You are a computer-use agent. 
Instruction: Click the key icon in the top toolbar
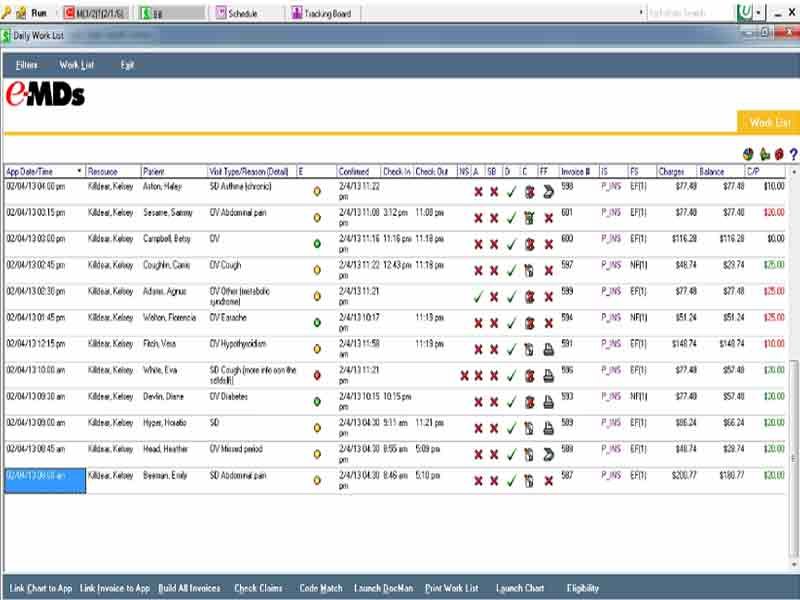click(6, 13)
